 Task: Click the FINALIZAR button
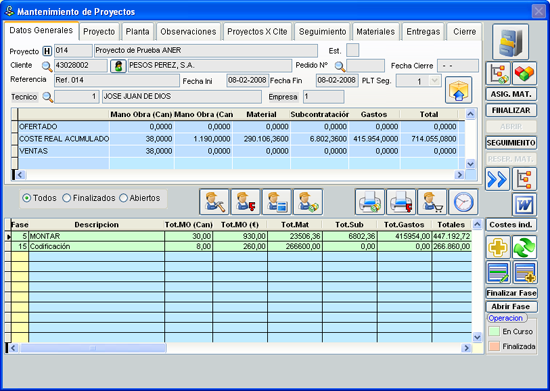pyautogui.click(x=511, y=110)
